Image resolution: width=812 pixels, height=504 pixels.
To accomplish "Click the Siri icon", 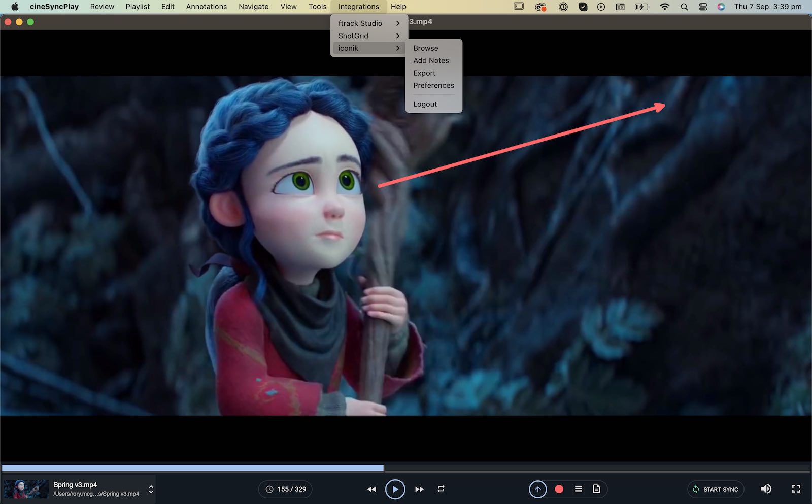I will click(721, 7).
